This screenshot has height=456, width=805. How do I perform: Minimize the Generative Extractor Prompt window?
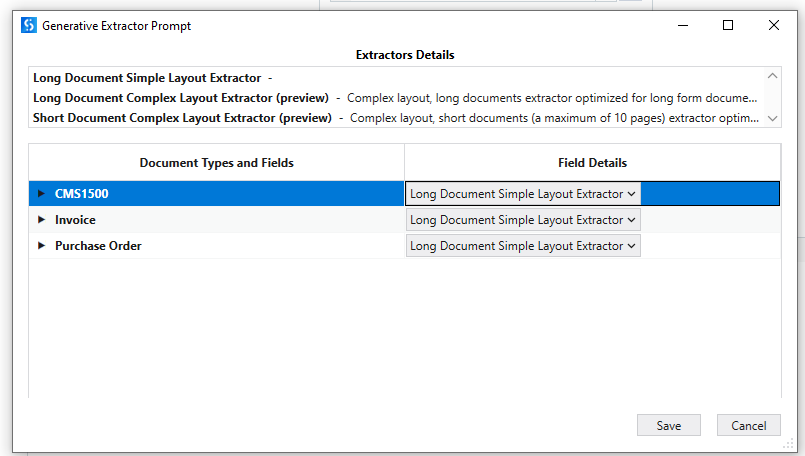click(x=683, y=25)
